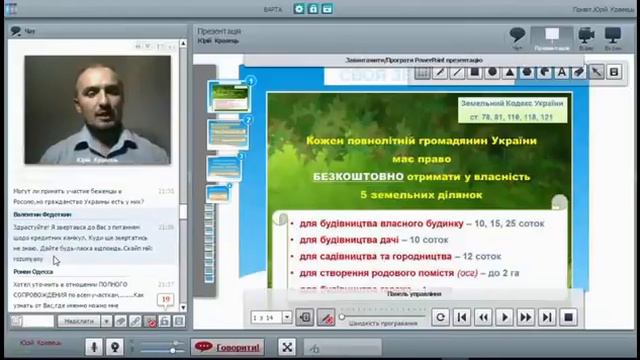Click the chat scrollbar down arrow
The height and width of the screenshot is (360, 640).
coord(183,308)
